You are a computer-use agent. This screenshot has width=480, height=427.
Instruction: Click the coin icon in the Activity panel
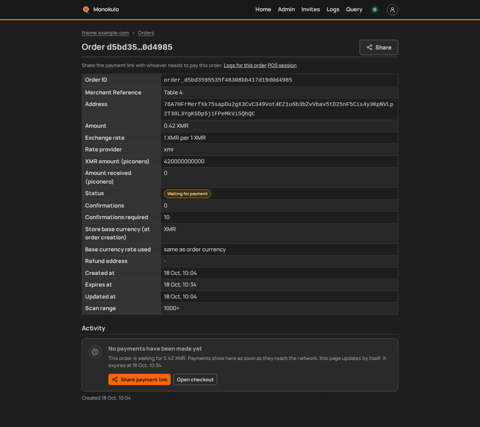tap(95, 352)
